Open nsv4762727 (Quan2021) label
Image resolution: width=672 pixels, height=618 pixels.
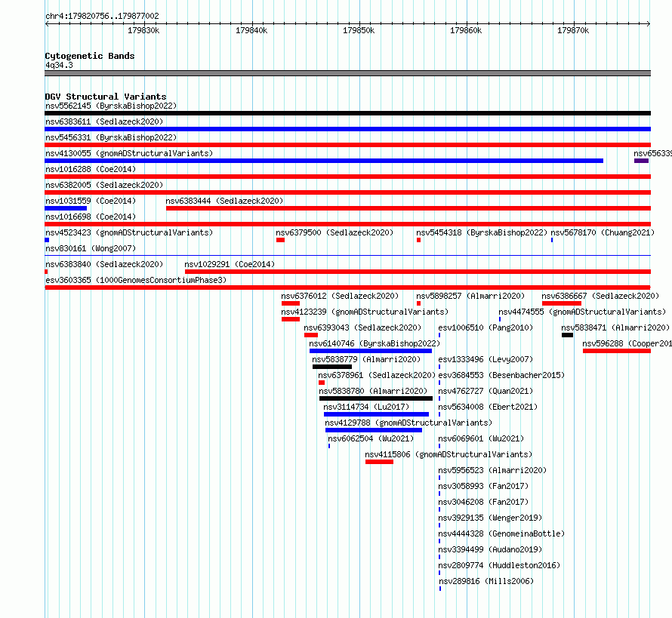pyautogui.click(x=486, y=391)
